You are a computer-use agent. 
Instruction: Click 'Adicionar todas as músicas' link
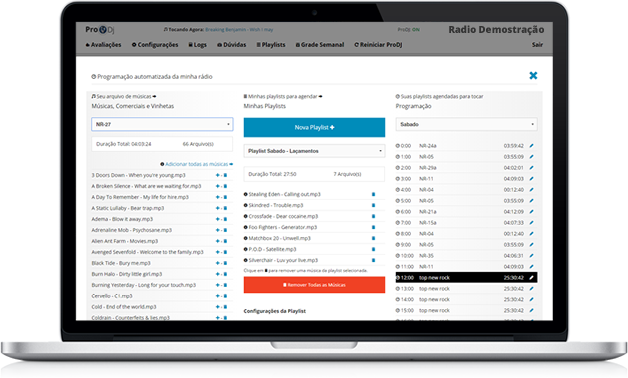pyautogui.click(x=197, y=164)
